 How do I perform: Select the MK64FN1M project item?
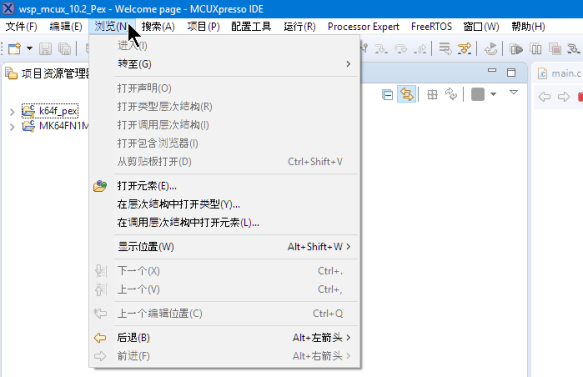click(55, 126)
